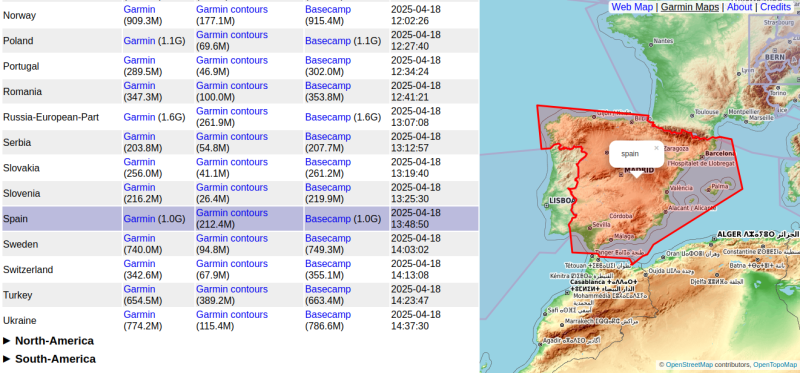Screen dimensions: 800x373
Task: Download Garmin map for Slovenia
Action: point(139,187)
